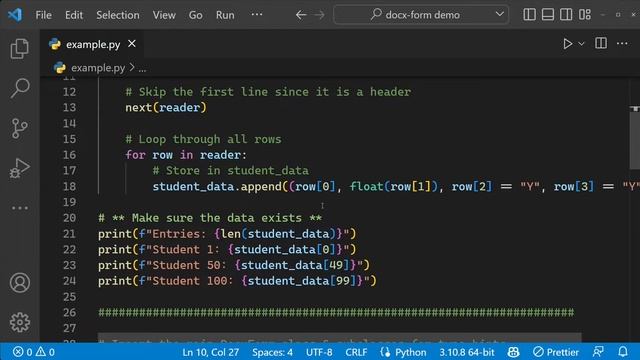Viewport: 640px width, 360px height.
Task: Click line number 21 in gutter
Action: (69, 234)
